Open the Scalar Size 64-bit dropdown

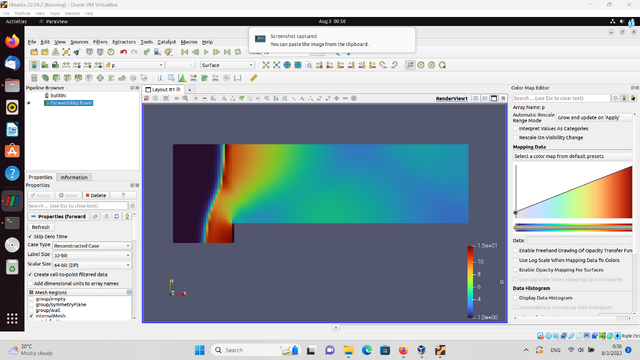[x=91, y=265]
